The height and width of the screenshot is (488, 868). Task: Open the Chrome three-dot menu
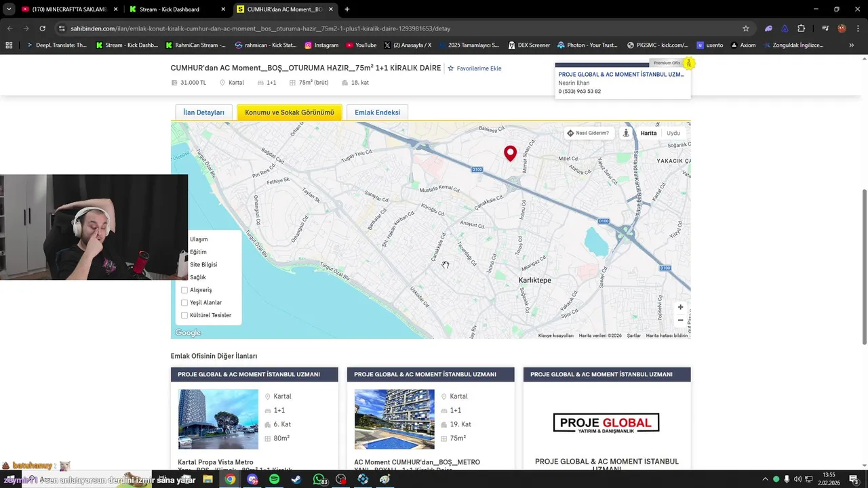[858, 28]
